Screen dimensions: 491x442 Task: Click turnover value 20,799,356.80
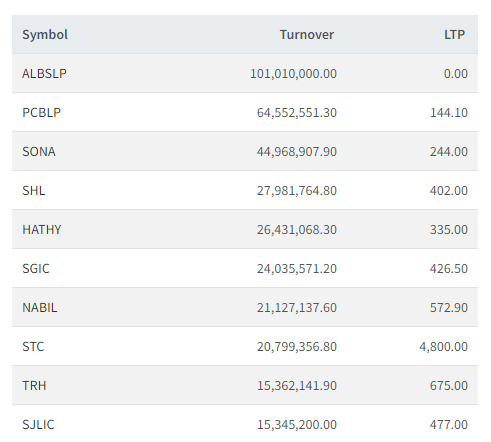click(x=297, y=347)
